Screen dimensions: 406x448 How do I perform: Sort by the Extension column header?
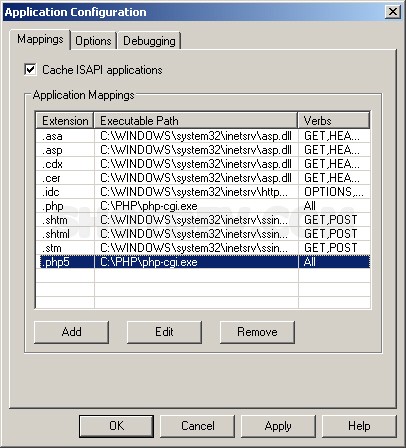coord(65,120)
